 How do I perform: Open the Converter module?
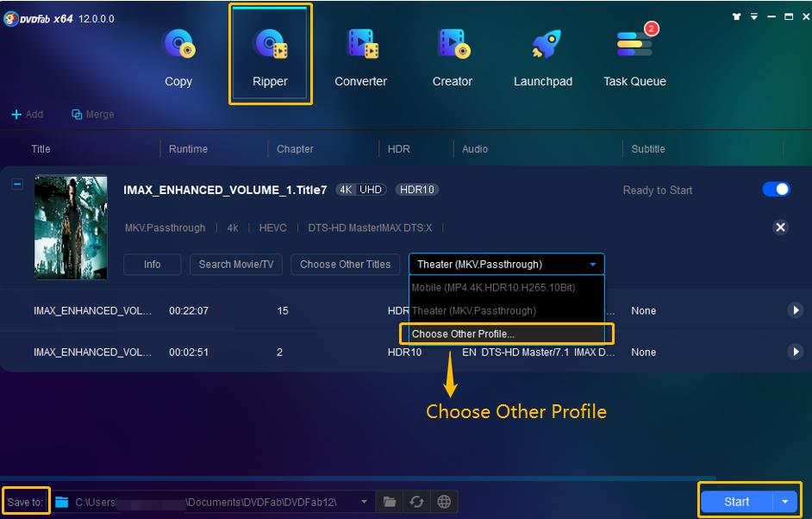pos(360,57)
